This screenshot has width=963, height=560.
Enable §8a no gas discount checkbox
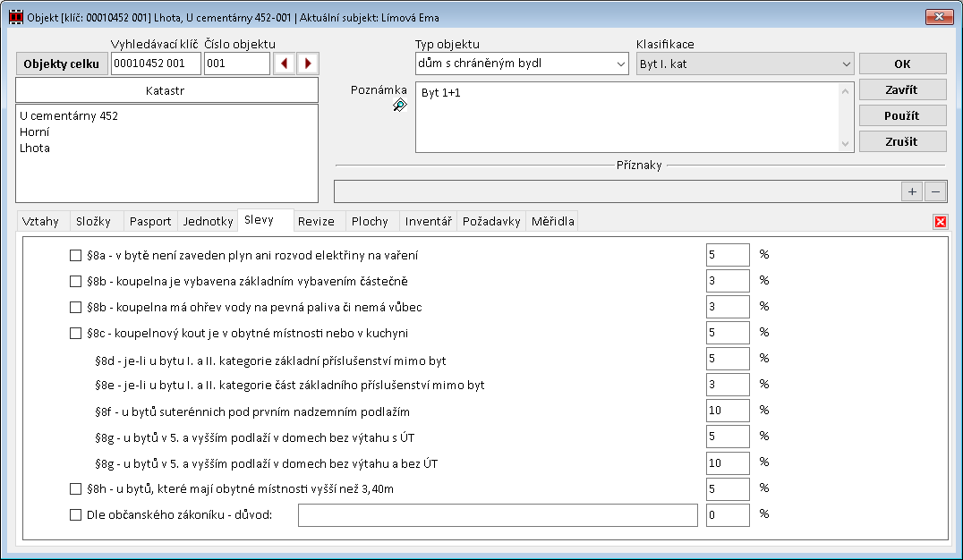76,256
